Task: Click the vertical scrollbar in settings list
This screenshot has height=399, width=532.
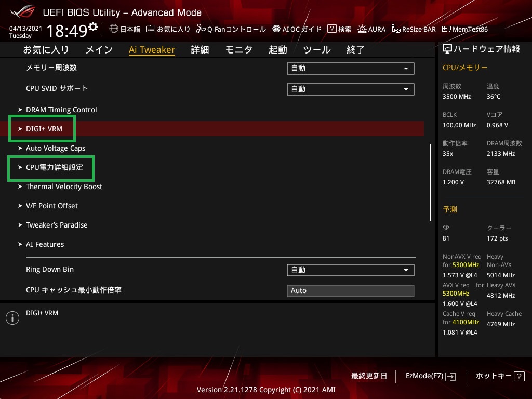Action: pyautogui.click(x=430, y=182)
